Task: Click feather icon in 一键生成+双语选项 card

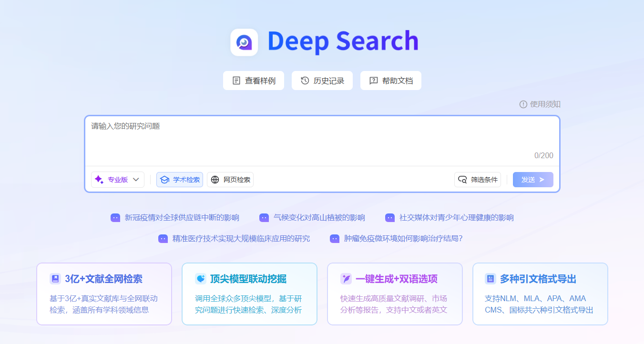Action: coord(346,279)
